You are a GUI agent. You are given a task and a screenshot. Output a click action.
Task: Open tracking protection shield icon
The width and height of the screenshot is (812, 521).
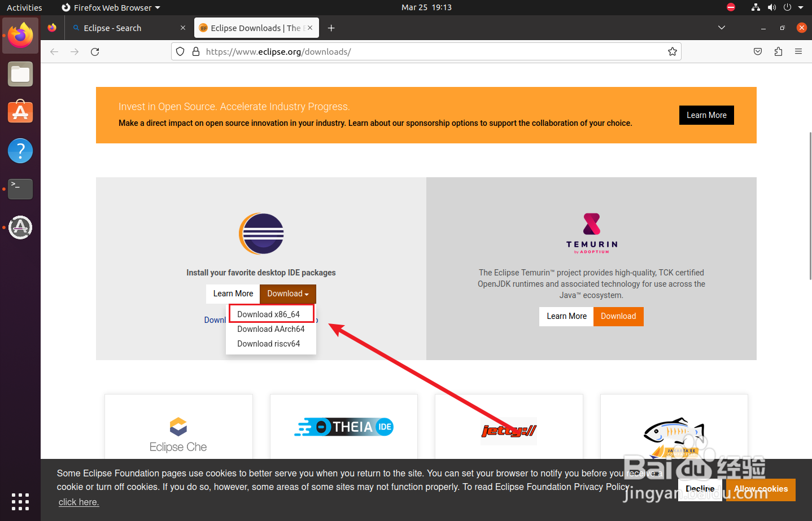point(180,52)
